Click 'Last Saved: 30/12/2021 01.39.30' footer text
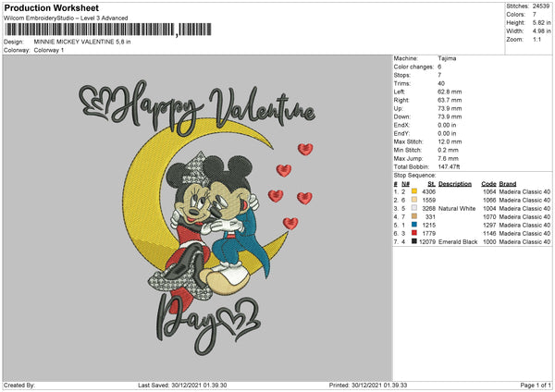 point(182,385)
